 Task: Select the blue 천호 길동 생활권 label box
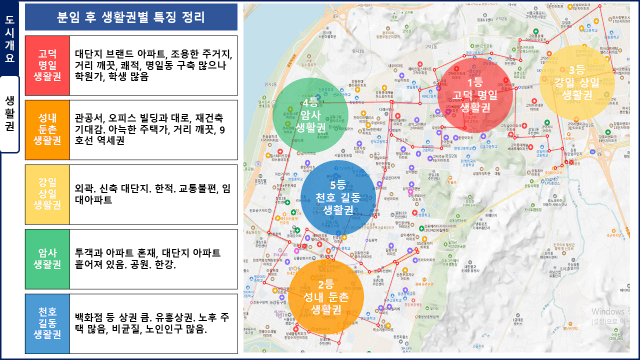(x=47, y=324)
